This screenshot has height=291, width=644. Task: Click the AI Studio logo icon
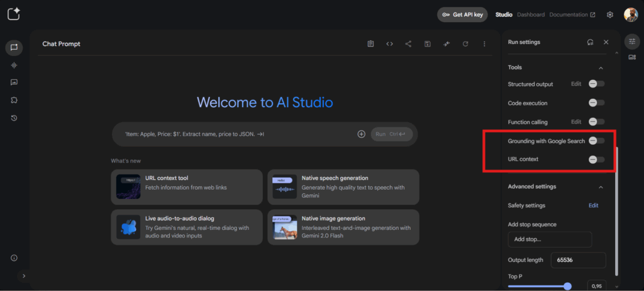(x=14, y=14)
